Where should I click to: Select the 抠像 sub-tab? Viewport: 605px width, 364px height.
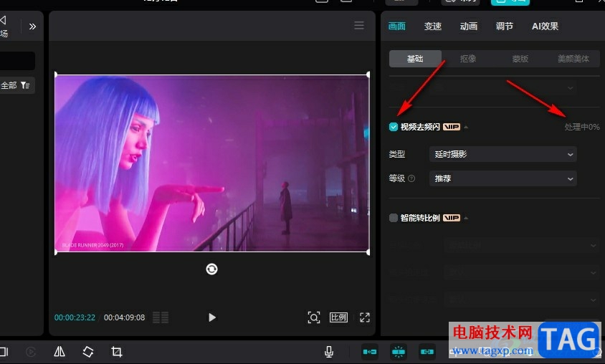[x=467, y=59]
